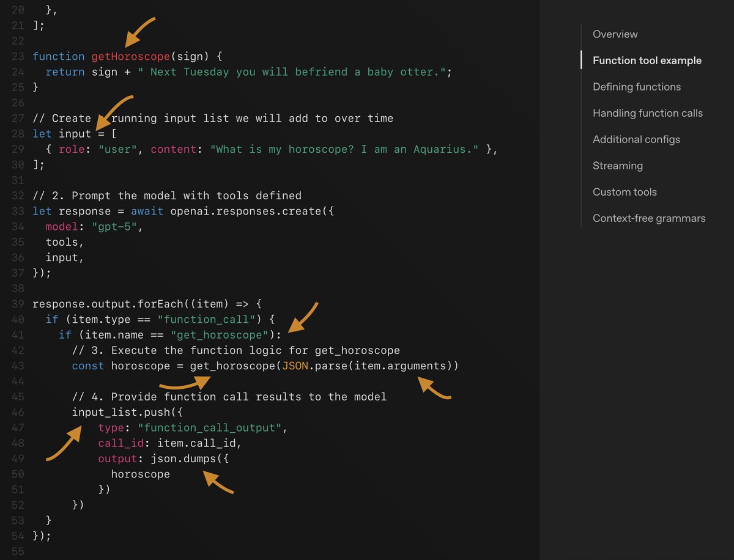
Task: Click the "get_horoscope" string on line 41
Action: pos(220,334)
